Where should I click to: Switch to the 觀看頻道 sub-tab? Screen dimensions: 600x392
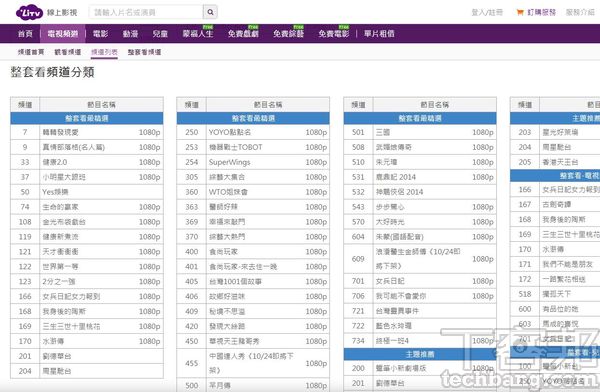[68, 52]
